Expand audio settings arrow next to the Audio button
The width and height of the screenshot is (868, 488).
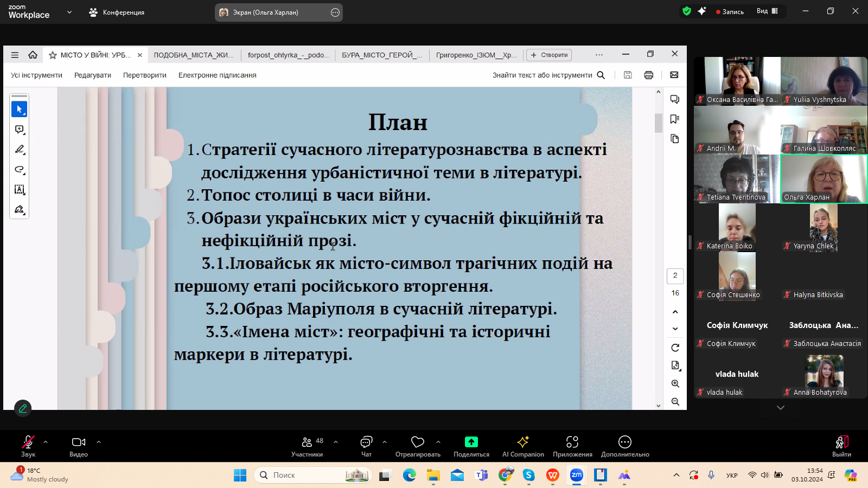click(46, 442)
